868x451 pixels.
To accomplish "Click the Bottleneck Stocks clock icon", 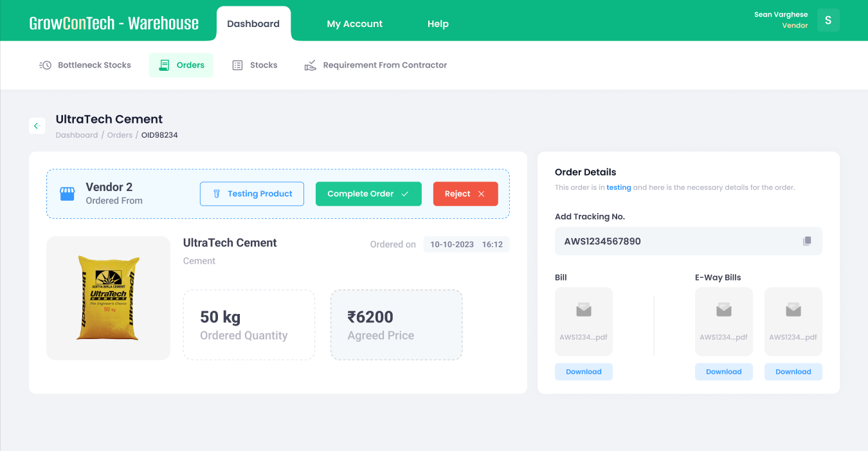I will [45, 65].
